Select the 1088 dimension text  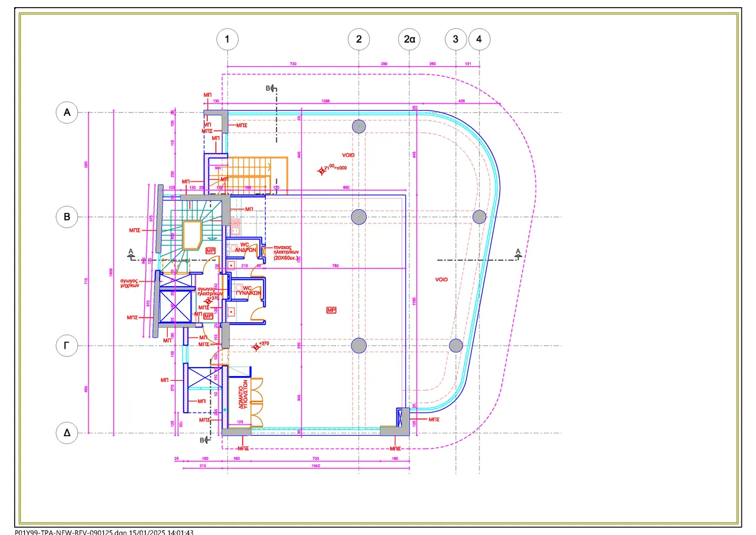pos(325,101)
